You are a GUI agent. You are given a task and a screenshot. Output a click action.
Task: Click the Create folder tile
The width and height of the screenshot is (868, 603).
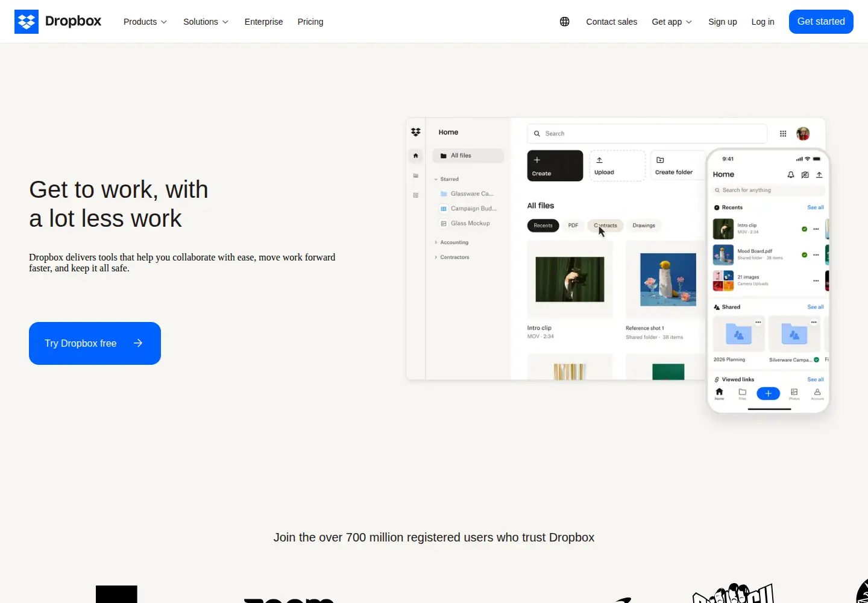pos(678,166)
